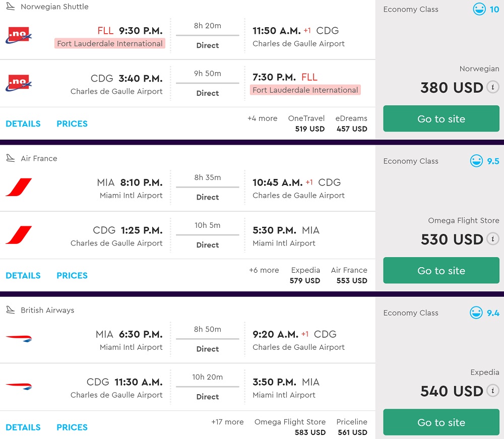Show DETAILS of the British Airways flight
Viewport: 504px width, 439px height.
coord(23,427)
